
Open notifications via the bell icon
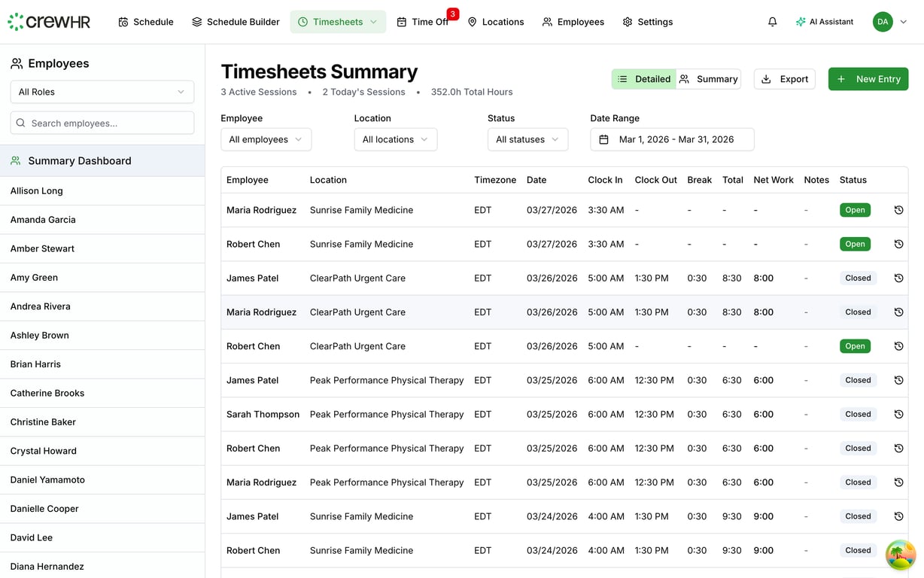coord(772,22)
